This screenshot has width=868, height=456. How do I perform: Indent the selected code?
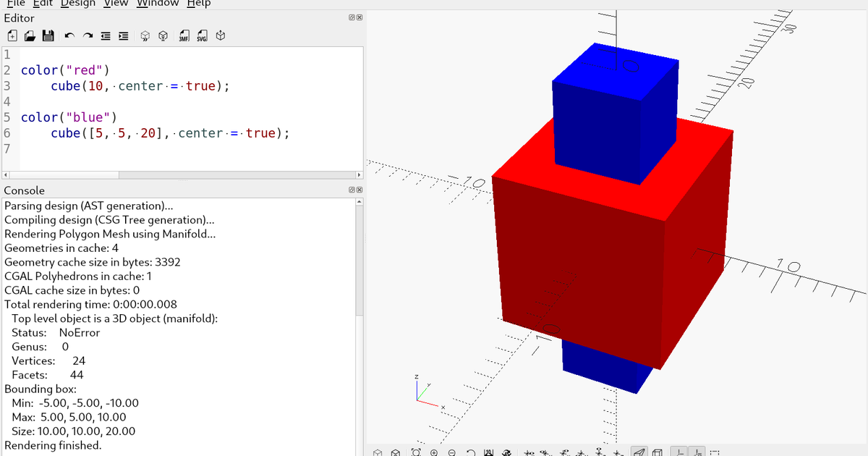122,35
